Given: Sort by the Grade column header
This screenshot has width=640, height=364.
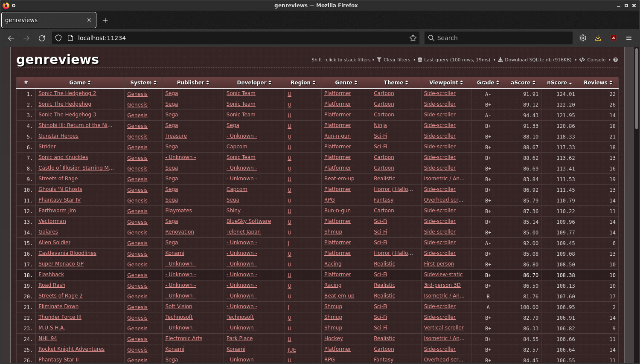Looking at the screenshot, I should (x=488, y=83).
